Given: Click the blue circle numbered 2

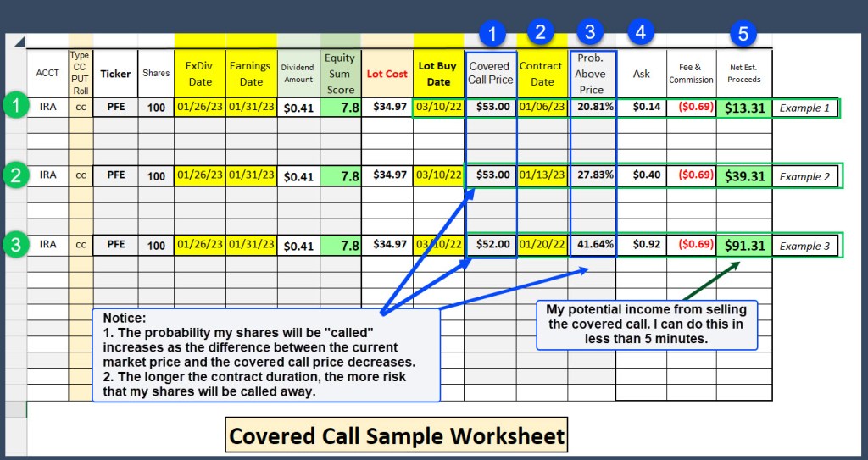Looking at the screenshot, I should point(541,32).
